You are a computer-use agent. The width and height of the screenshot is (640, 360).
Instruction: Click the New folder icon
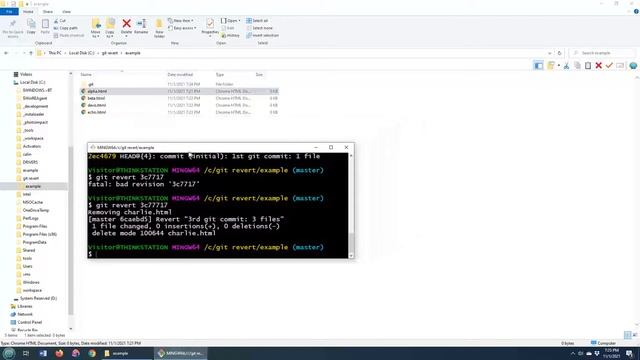[159, 24]
